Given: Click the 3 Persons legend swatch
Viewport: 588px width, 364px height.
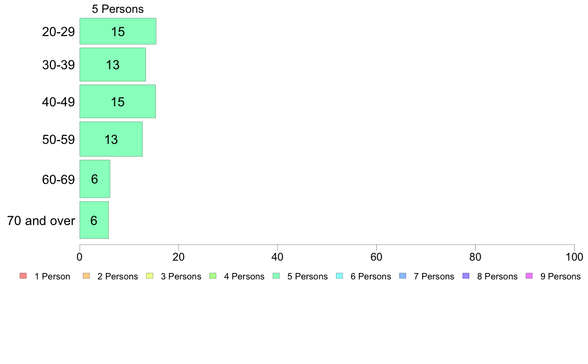Looking at the screenshot, I should pyautogui.click(x=149, y=276).
